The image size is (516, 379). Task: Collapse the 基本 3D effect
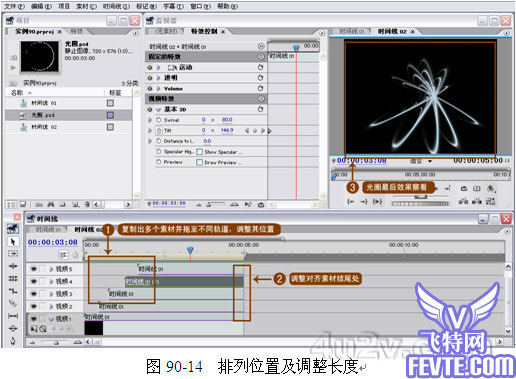(159, 109)
